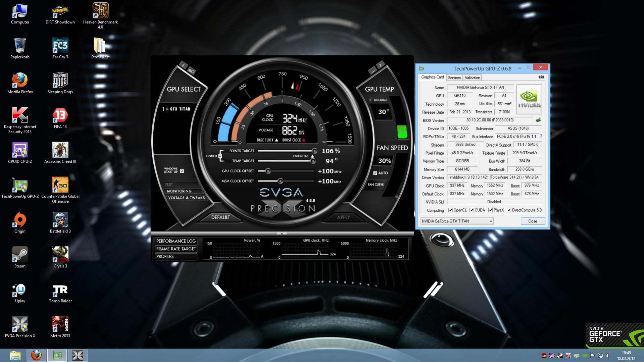
Task: Click the BIOS save chip icon
Action: (538, 120)
